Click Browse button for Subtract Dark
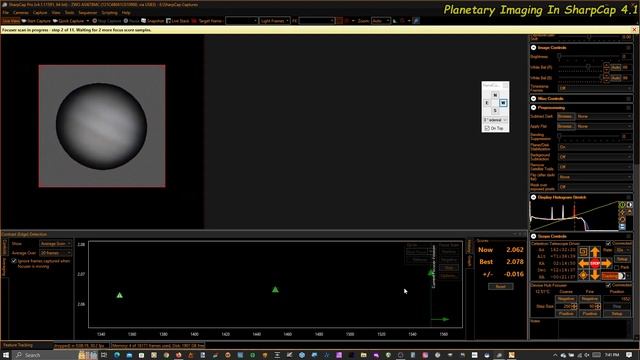This screenshot has width=640, height=360. (x=565, y=117)
